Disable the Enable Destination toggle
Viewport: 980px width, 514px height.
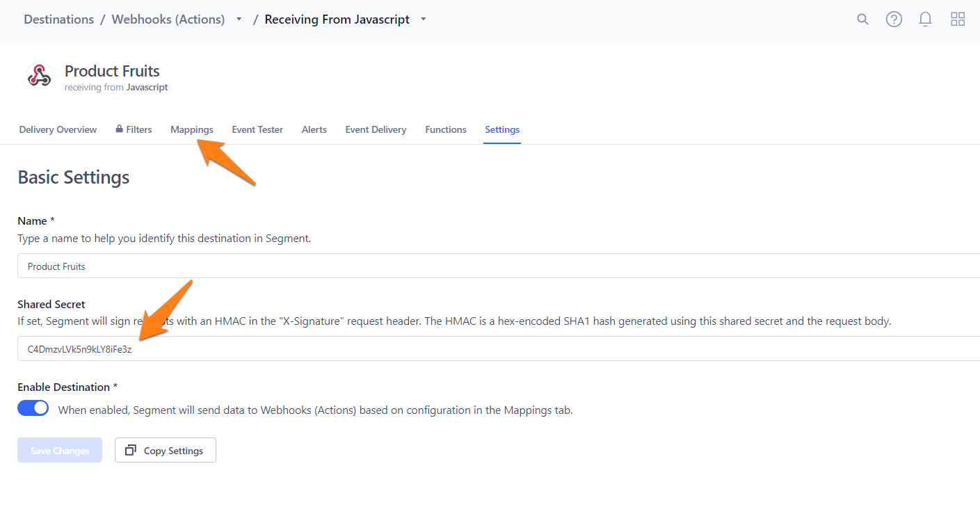coord(33,408)
